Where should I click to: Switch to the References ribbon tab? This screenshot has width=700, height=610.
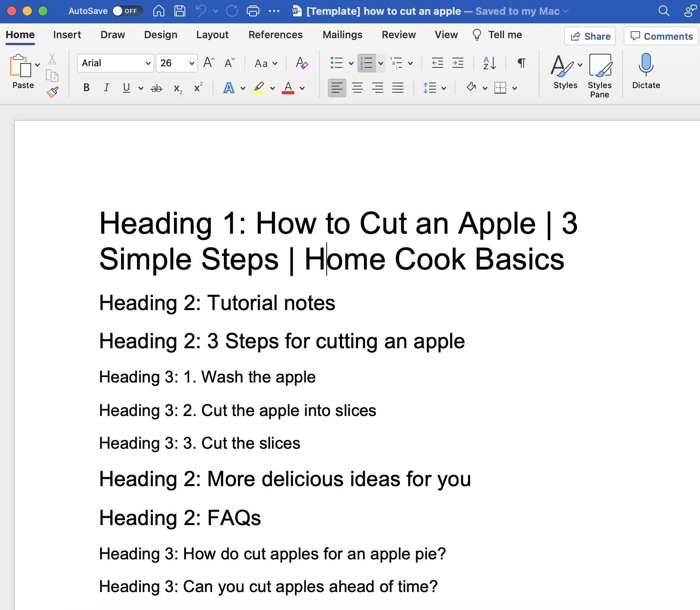point(276,35)
